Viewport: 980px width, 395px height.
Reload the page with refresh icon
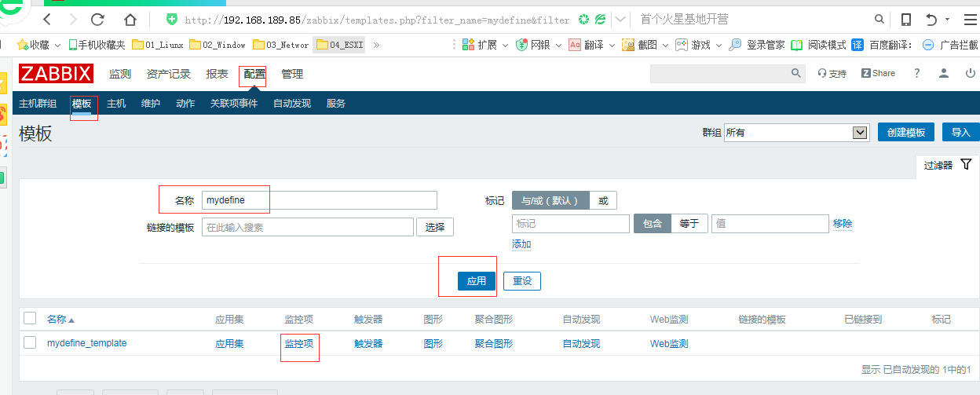click(x=98, y=20)
